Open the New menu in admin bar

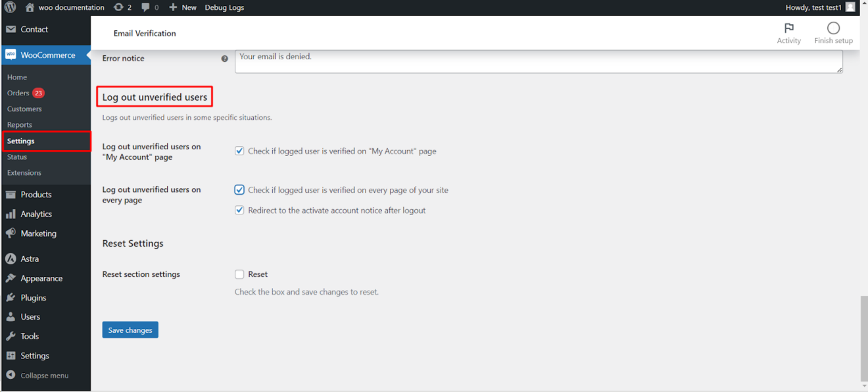tap(183, 7)
